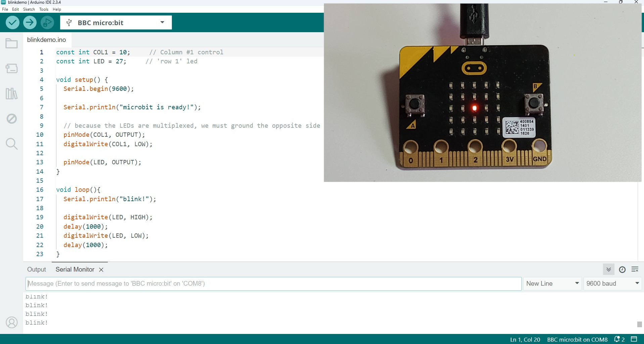The height and width of the screenshot is (344, 644).
Task: Click the USB icon in board selector
Action: (69, 22)
